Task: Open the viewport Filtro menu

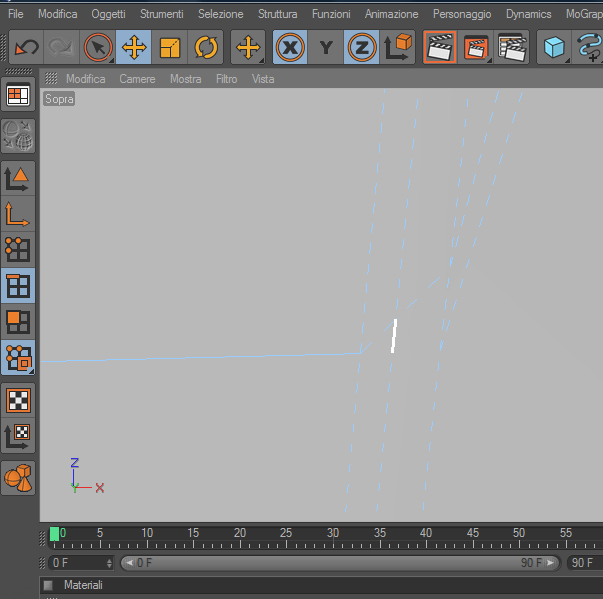Action: (x=227, y=79)
